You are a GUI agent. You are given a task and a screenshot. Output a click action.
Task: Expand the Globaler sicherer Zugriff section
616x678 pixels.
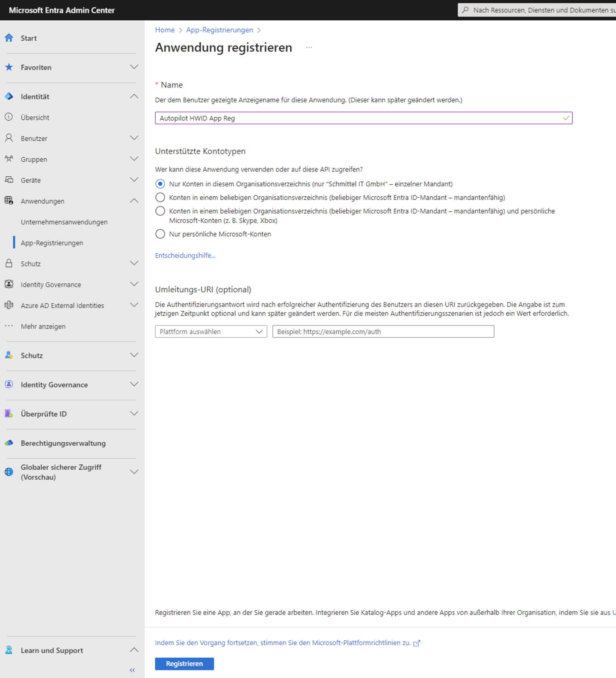click(134, 471)
